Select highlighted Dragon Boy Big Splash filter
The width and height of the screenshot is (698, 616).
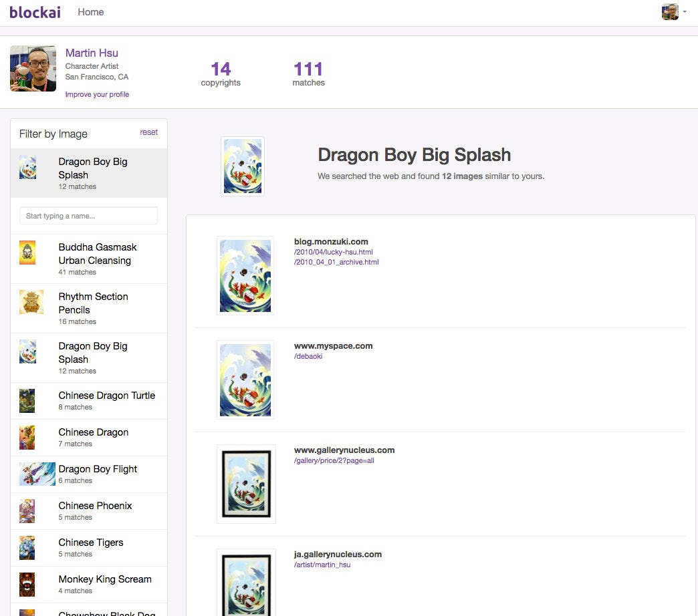[89, 173]
